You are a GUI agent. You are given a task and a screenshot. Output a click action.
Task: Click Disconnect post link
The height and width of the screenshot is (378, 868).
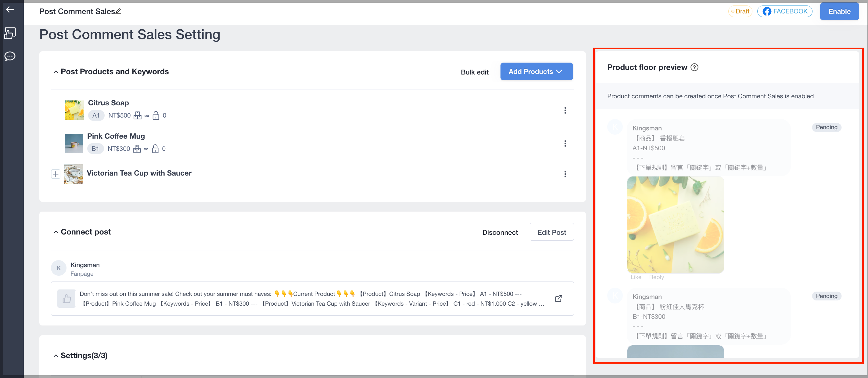tap(500, 232)
